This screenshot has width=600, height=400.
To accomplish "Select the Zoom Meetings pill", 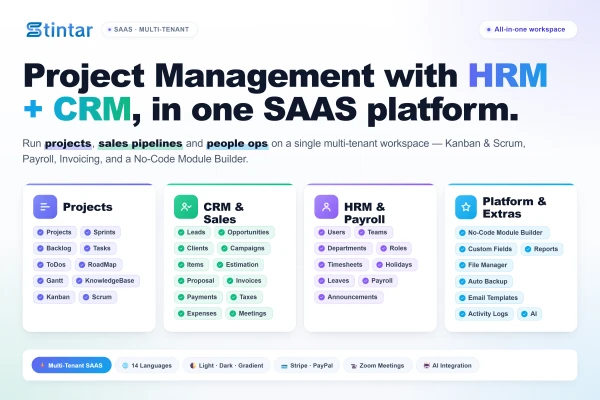I will [378, 365].
